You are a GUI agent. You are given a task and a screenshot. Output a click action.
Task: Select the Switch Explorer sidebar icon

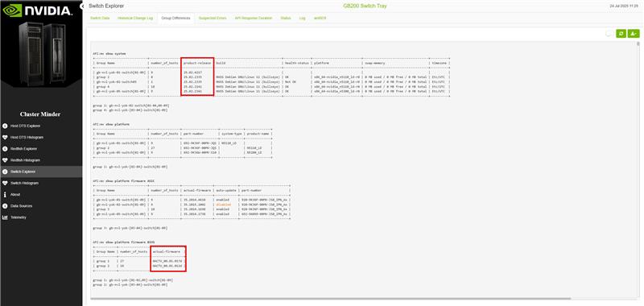tap(5, 172)
